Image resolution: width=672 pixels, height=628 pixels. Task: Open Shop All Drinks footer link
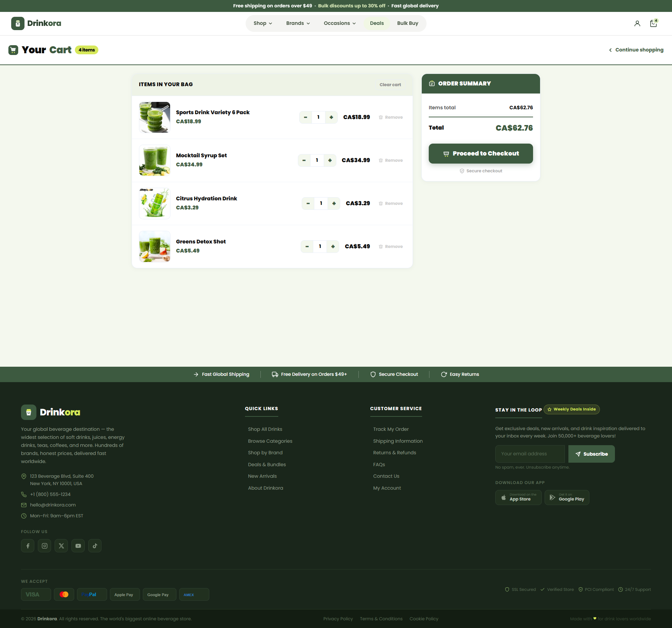click(x=265, y=429)
